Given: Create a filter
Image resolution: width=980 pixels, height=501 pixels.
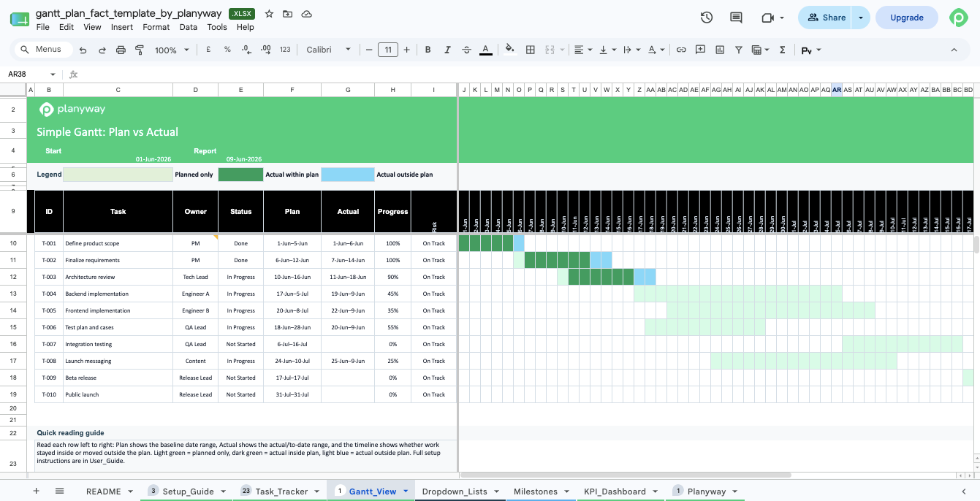Looking at the screenshot, I should pos(739,50).
